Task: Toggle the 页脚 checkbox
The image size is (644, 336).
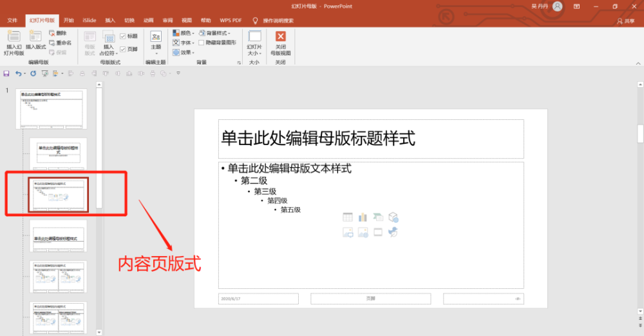Action: click(123, 50)
